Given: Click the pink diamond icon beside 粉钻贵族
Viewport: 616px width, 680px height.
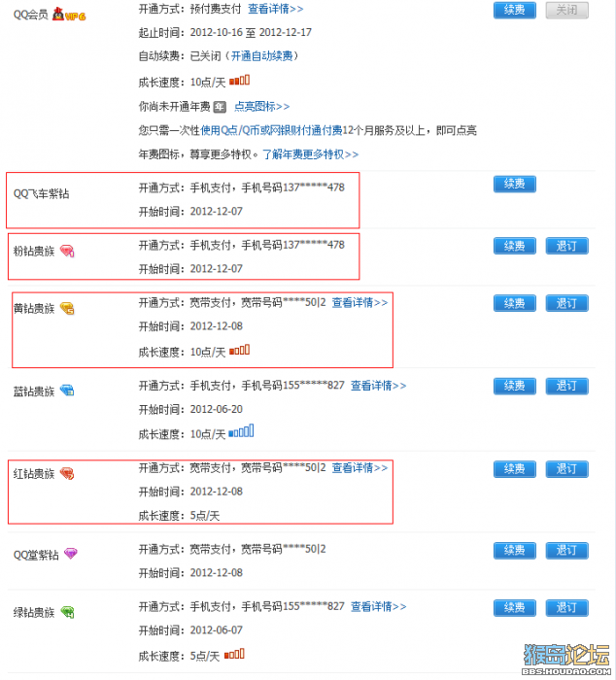Looking at the screenshot, I should click(x=67, y=251).
